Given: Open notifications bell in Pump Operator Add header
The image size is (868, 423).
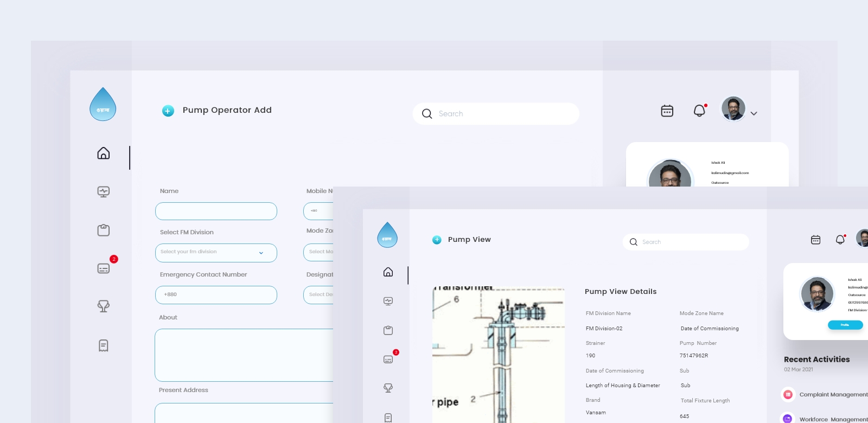Looking at the screenshot, I should [699, 111].
